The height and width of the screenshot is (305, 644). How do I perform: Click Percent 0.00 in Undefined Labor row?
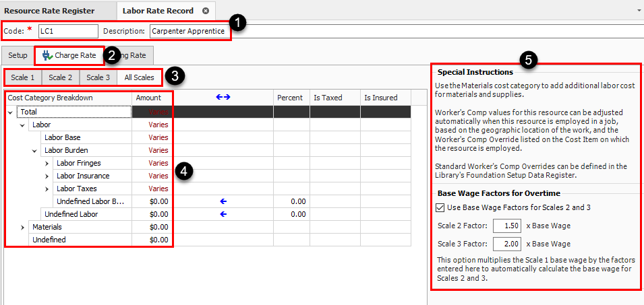(x=291, y=214)
